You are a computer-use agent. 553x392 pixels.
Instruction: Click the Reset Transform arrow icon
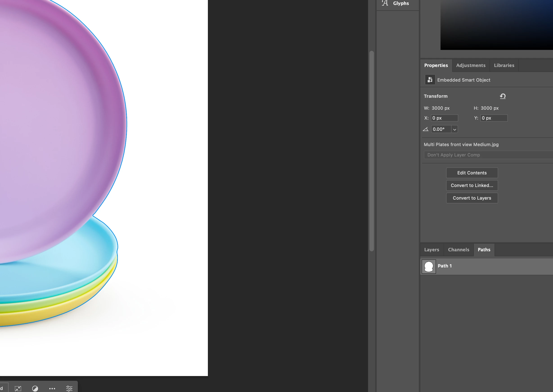tap(503, 96)
